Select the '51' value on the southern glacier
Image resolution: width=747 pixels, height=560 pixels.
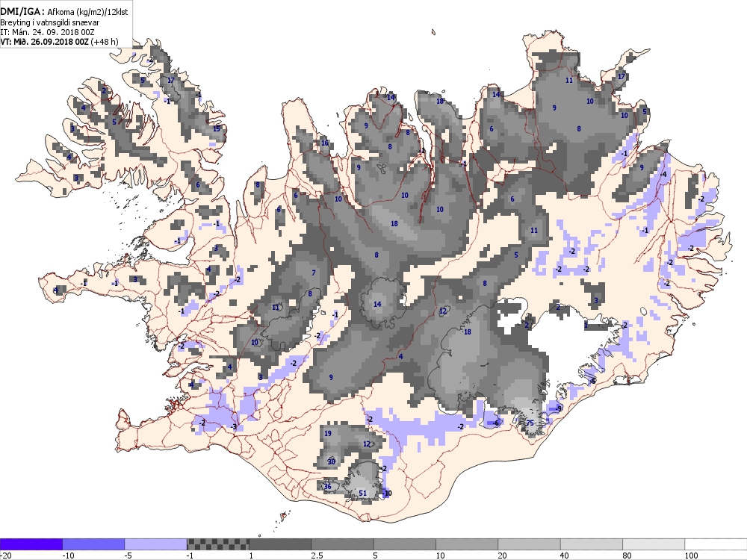coord(362,493)
